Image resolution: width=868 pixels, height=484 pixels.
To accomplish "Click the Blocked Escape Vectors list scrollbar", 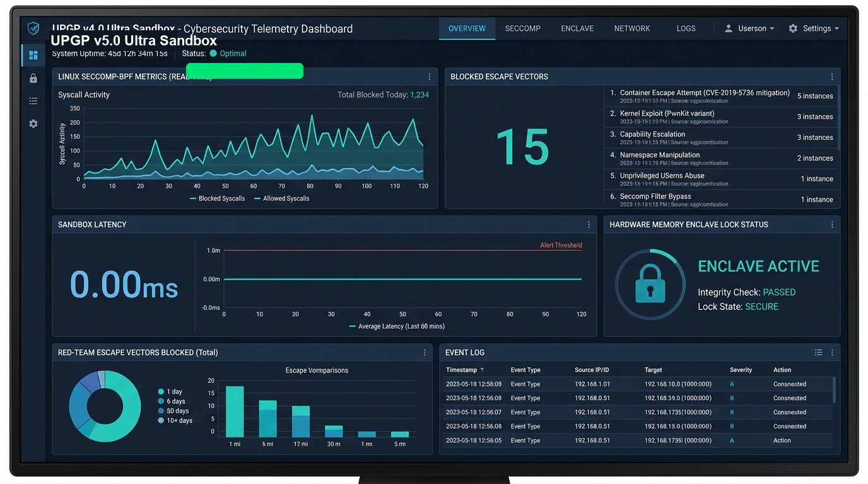I will 838,118.
